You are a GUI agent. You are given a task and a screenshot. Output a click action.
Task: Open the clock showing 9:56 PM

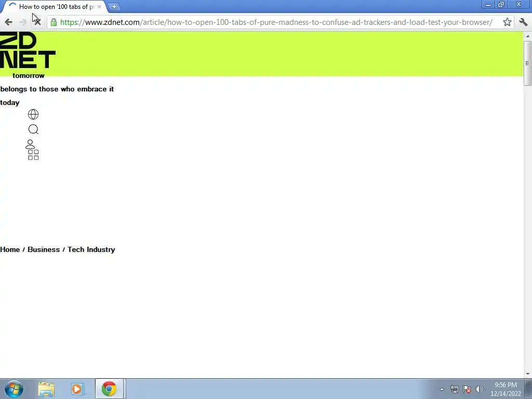tap(506, 389)
